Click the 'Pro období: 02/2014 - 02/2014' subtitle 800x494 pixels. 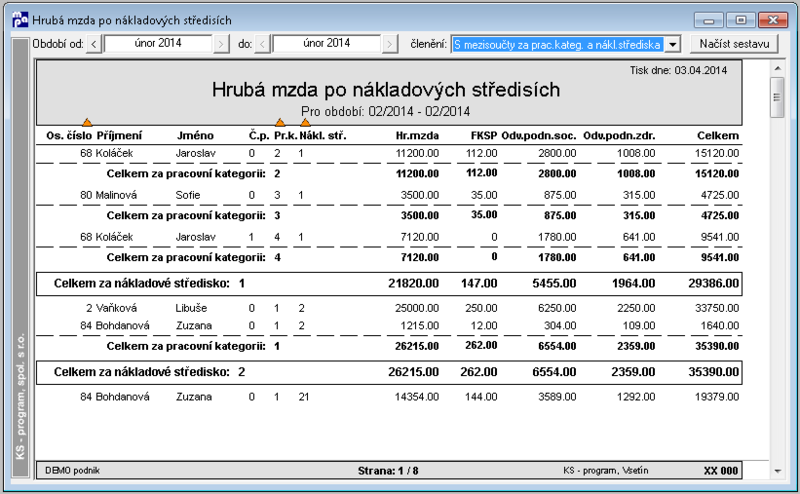[x=385, y=111]
